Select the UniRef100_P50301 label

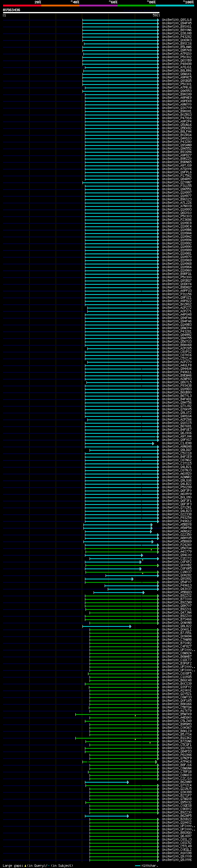(x=177, y=84)
